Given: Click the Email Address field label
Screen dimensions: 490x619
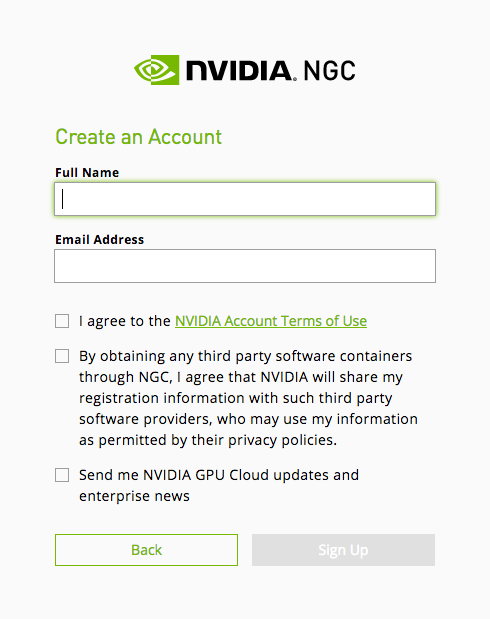Looking at the screenshot, I should coord(100,240).
